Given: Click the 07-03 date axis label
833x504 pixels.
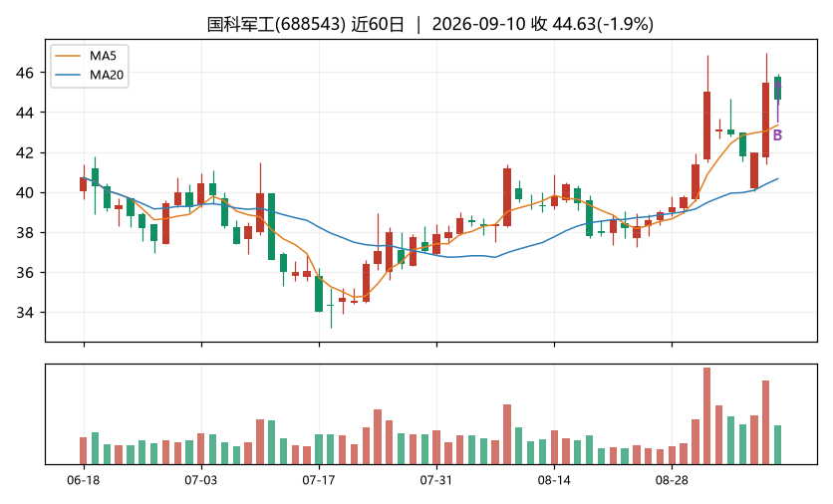Looking at the screenshot, I should click(x=201, y=481).
